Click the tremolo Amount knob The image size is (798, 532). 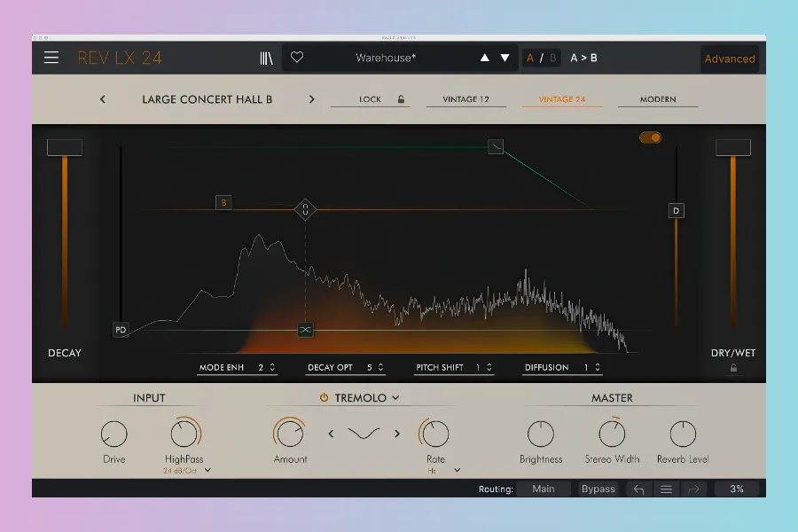tap(290, 434)
